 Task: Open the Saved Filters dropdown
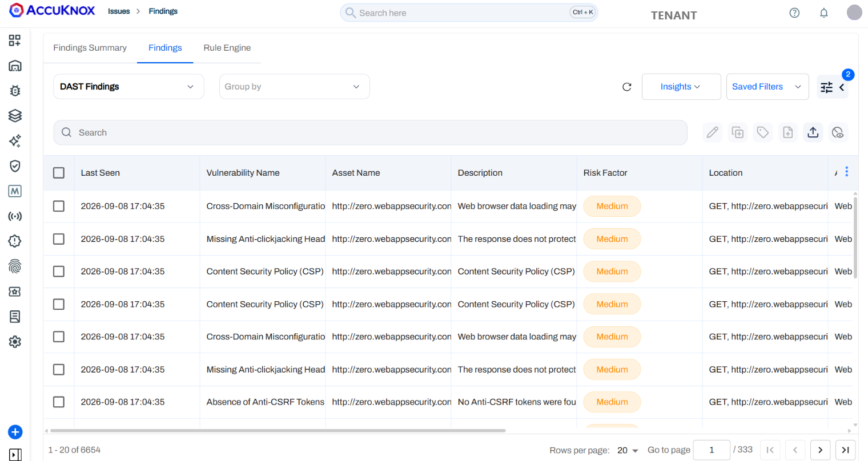coord(767,87)
